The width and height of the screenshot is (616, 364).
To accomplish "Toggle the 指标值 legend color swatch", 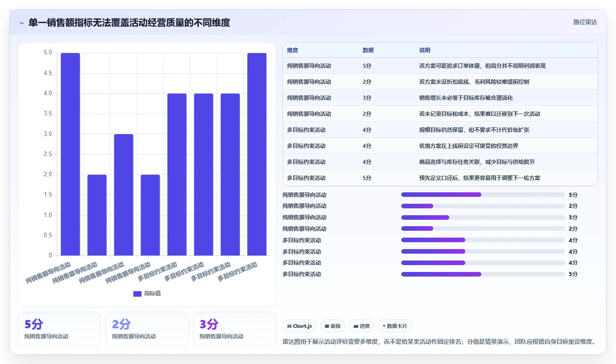I will point(137,293).
